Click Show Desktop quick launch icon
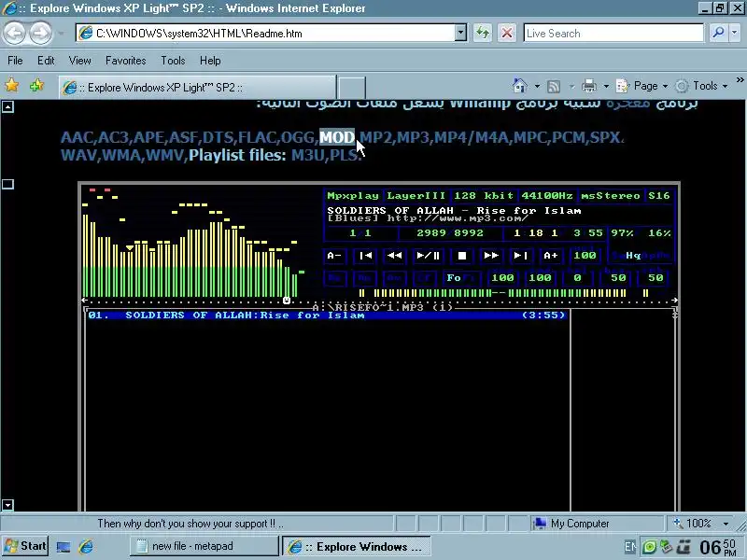The width and height of the screenshot is (747, 560). pos(63,547)
